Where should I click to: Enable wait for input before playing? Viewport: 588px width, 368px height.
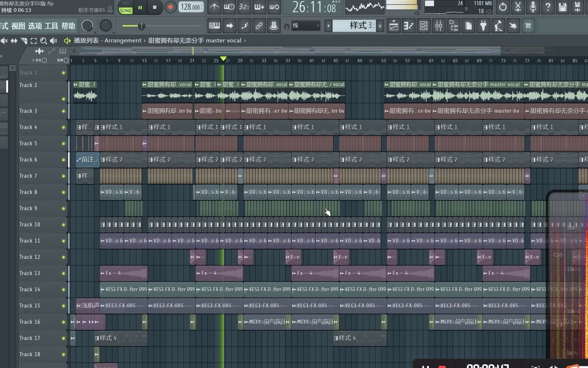[229, 7]
